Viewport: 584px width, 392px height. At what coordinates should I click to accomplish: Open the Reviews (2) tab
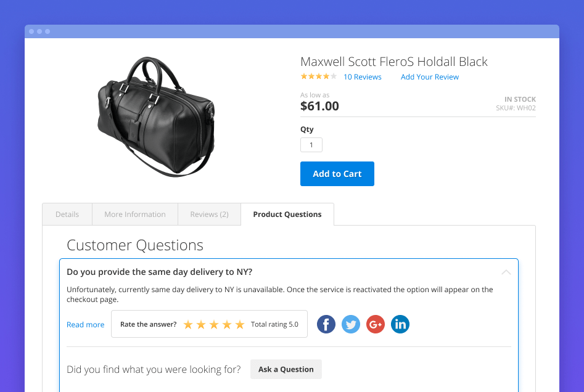coord(209,214)
